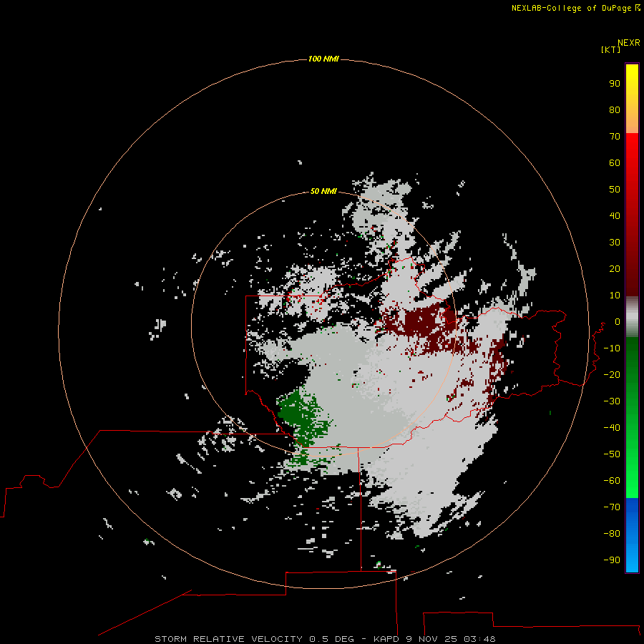Click the 100 NMI range ring label
Screen dimensions: 644x644
coord(323,59)
